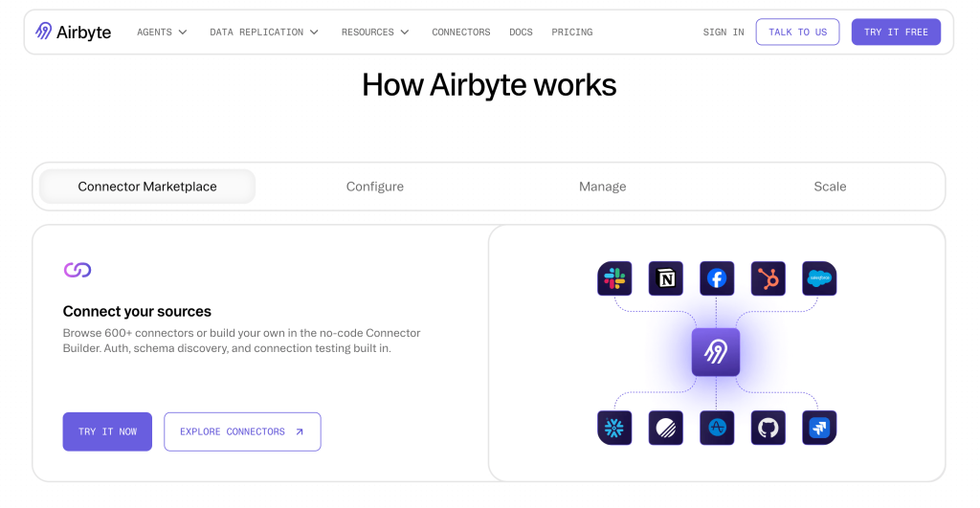Click the Explore Connectors button
This screenshot has height=508, width=980.
click(242, 431)
